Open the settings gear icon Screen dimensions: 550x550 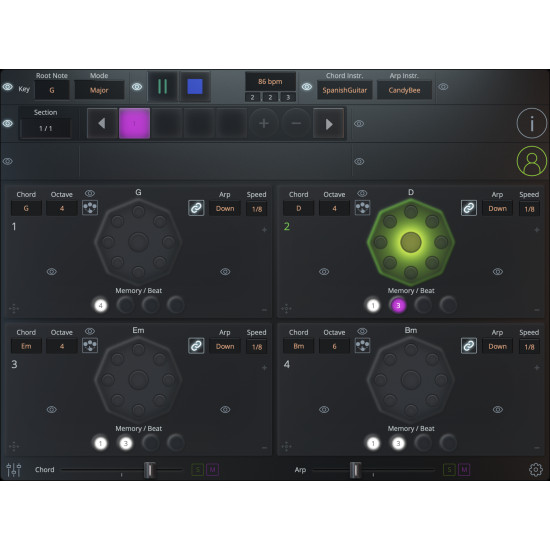click(536, 469)
